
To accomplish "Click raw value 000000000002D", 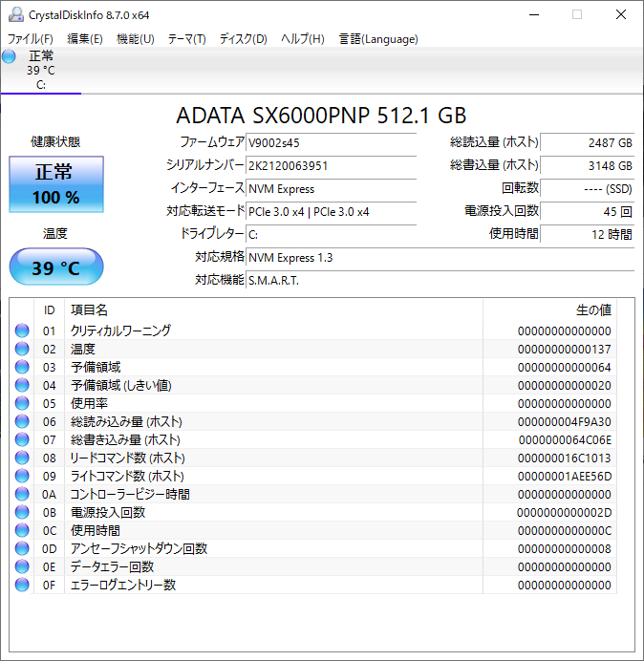I will click(x=564, y=512).
